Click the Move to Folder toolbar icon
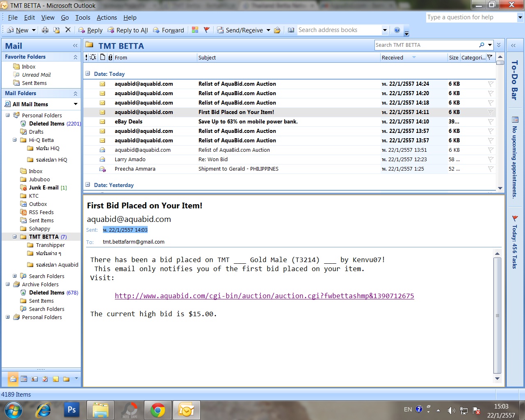This screenshot has height=420, width=525. [x=57, y=30]
